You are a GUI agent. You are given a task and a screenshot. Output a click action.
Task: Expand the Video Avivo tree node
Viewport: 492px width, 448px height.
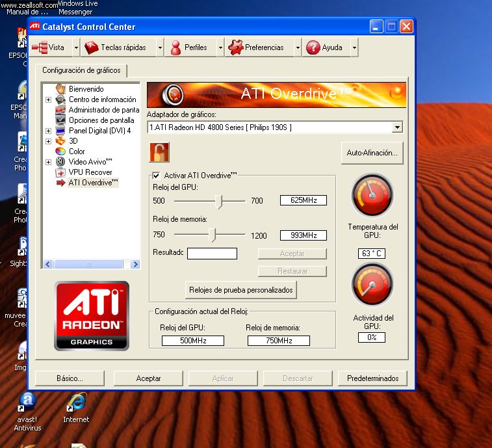pos(49,162)
